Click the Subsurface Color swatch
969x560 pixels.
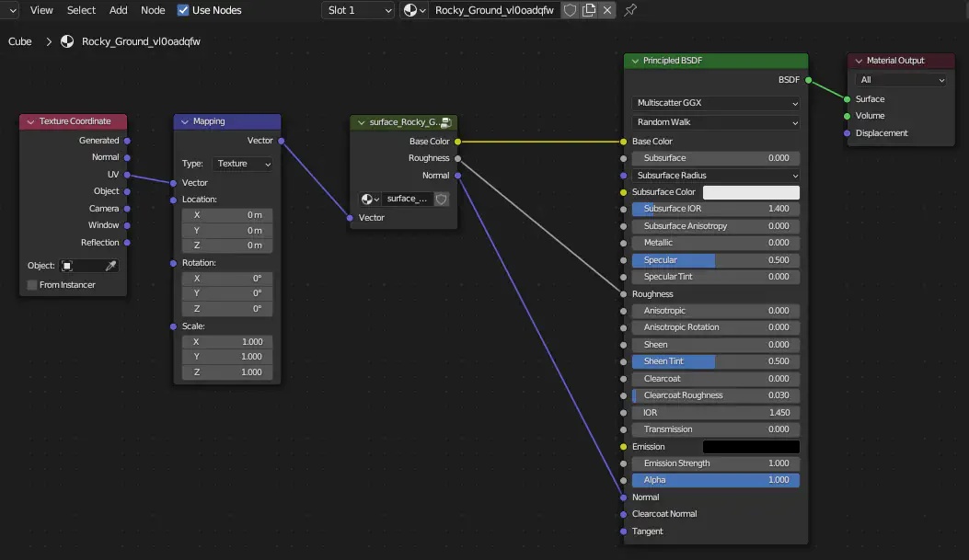tap(751, 192)
